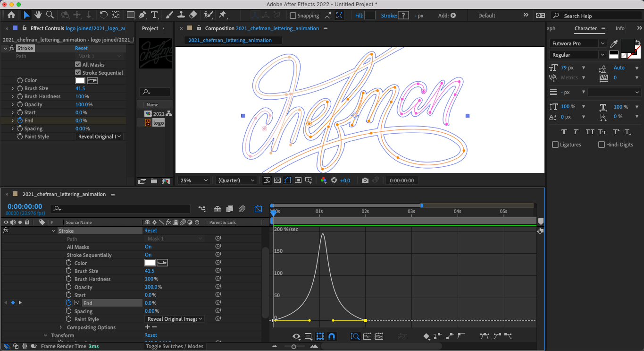Click Fit selection to view icon
The width and height of the screenshot is (644, 351).
(367, 336)
